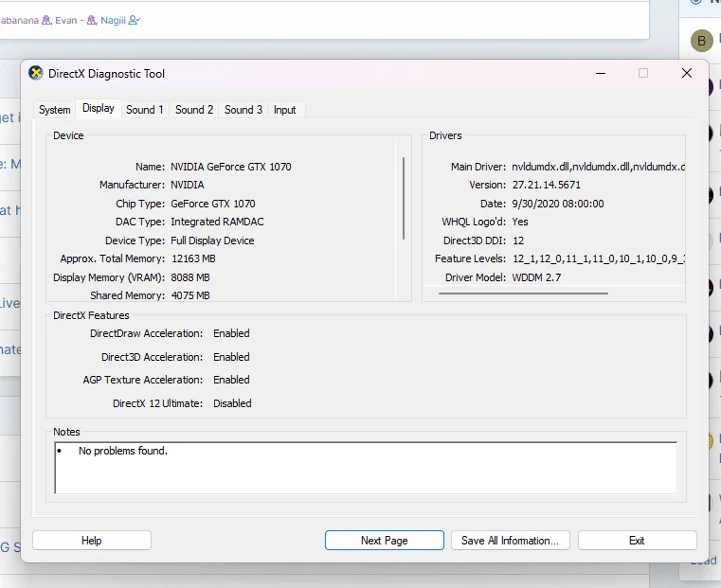This screenshot has width=721, height=588.
Task: Click the Drivers panel horizontal scrollbar
Action: [523, 294]
